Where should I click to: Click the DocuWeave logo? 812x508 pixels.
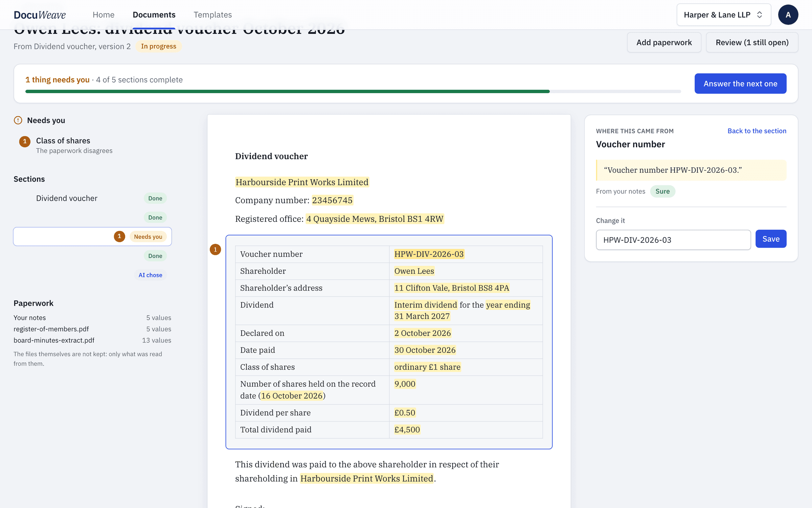[x=40, y=15]
